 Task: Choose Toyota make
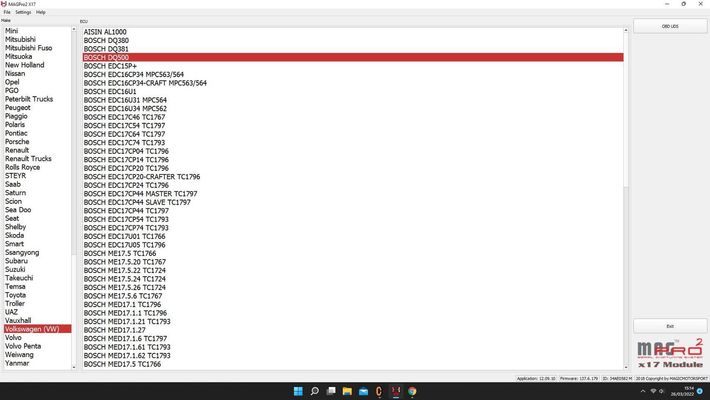[37, 295]
